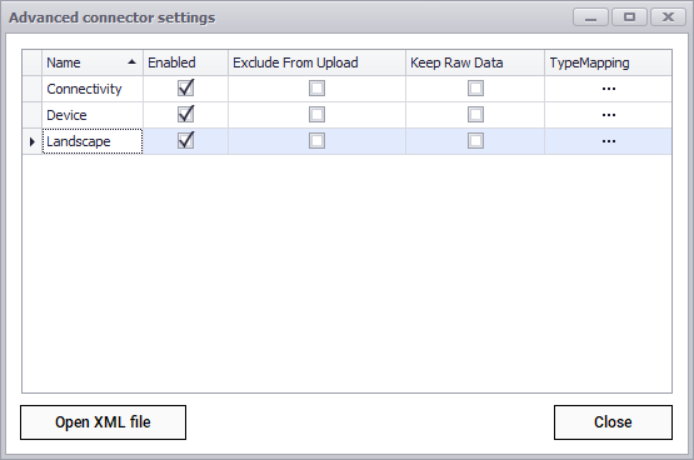
Task: Uncheck Enabled for Connectivity
Action: click(x=185, y=88)
